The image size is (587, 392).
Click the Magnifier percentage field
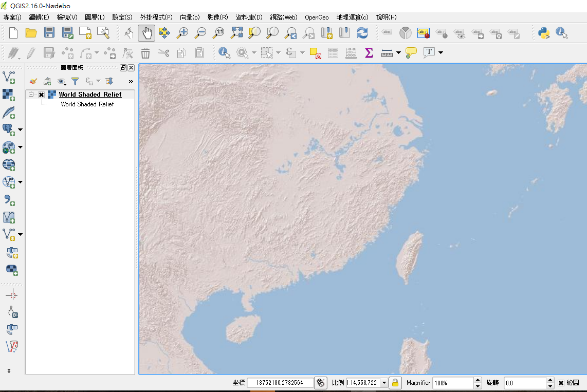[x=453, y=383]
